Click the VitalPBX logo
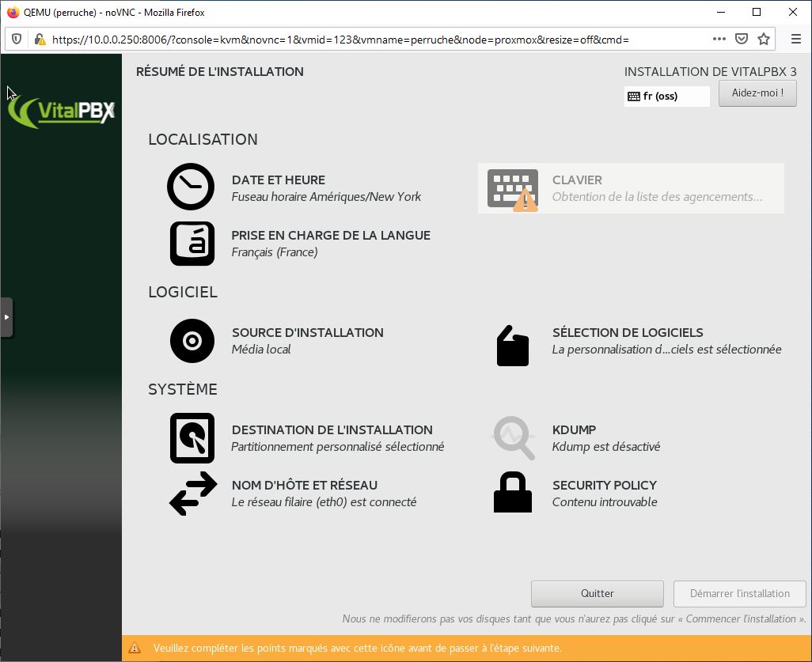Image resolution: width=812 pixels, height=662 pixels. [x=61, y=112]
